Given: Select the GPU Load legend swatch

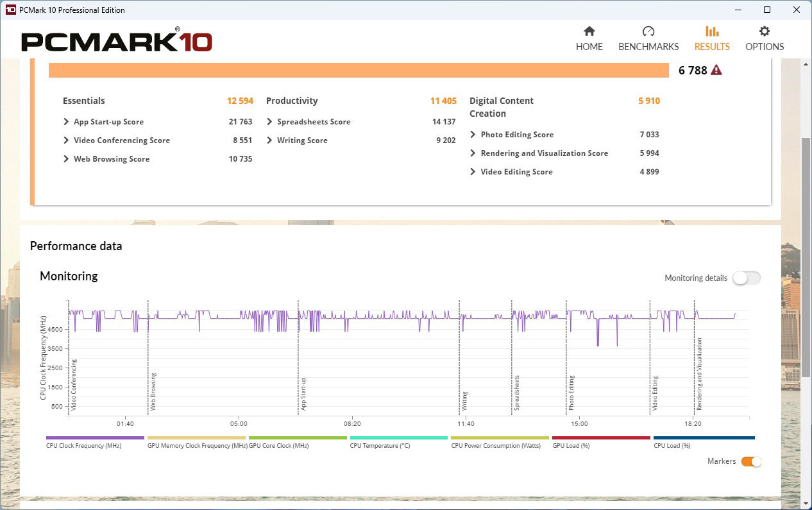Looking at the screenshot, I should (x=602, y=438).
